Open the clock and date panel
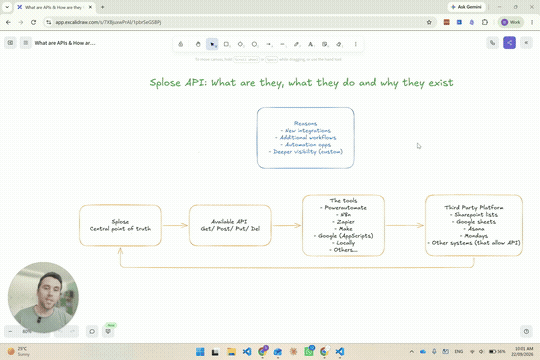The height and width of the screenshot is (360, 540). coord(522,351)
